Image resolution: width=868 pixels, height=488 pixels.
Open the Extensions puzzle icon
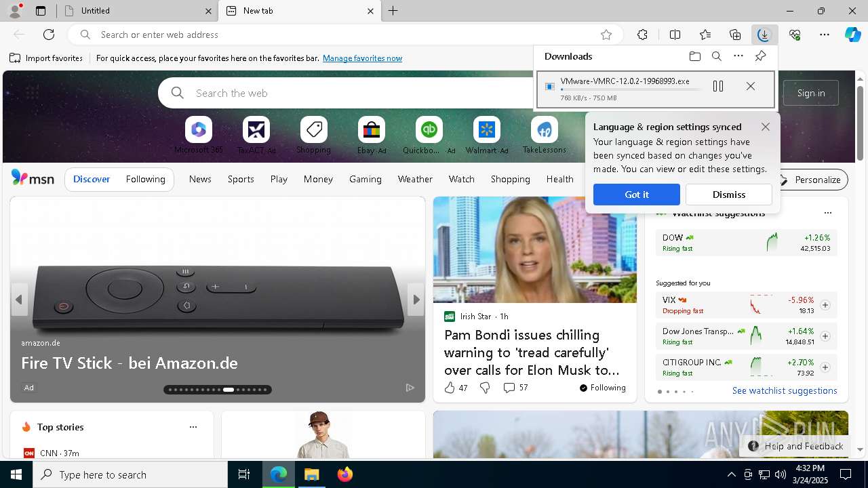coord(642,35)
